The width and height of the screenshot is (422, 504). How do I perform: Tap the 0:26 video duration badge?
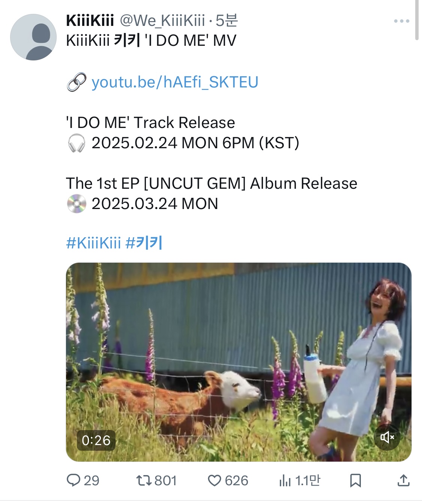pyautogui.click(x=96, y=440)
